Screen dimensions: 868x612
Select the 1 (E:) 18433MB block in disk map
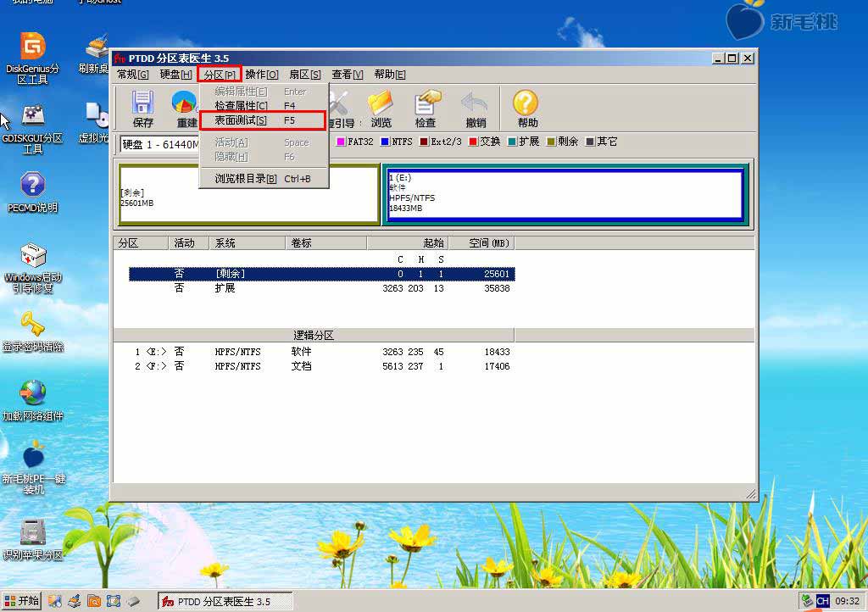pyautogui.click(x=565, y=195)
